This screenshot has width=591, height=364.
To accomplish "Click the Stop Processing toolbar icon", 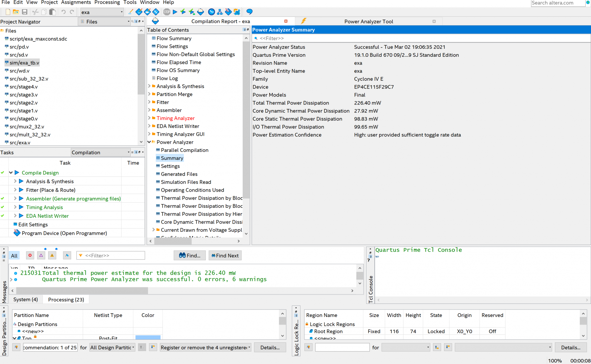I will click(x=167, y=12).
